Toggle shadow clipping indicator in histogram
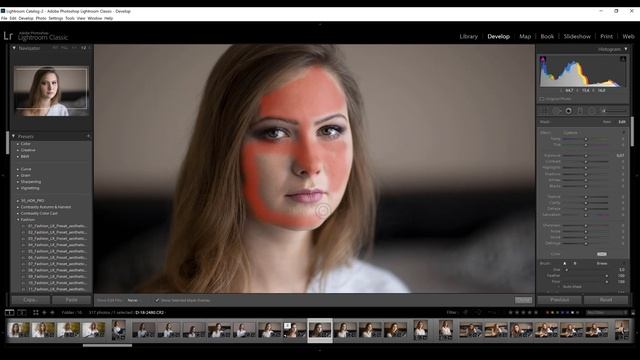 tap(543, 59)
